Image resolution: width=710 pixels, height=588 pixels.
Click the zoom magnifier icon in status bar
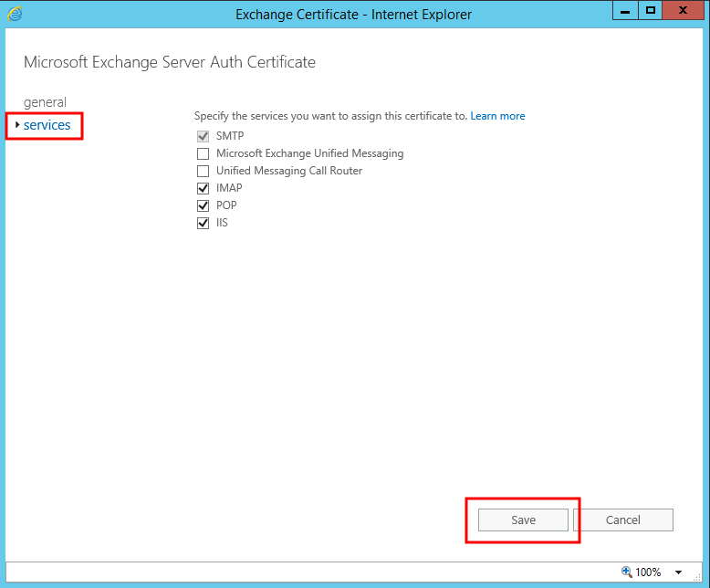[x=627, y=572]
